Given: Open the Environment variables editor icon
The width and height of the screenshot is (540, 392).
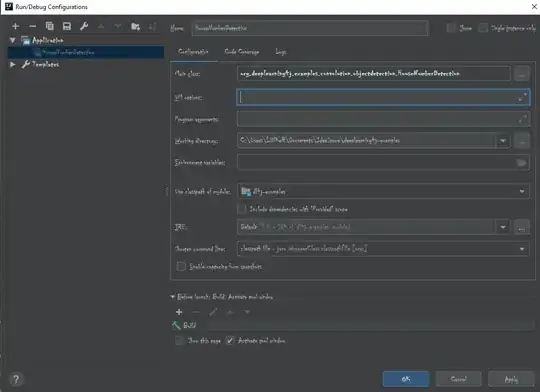Looking at the screenshot, I should (521, 163).
